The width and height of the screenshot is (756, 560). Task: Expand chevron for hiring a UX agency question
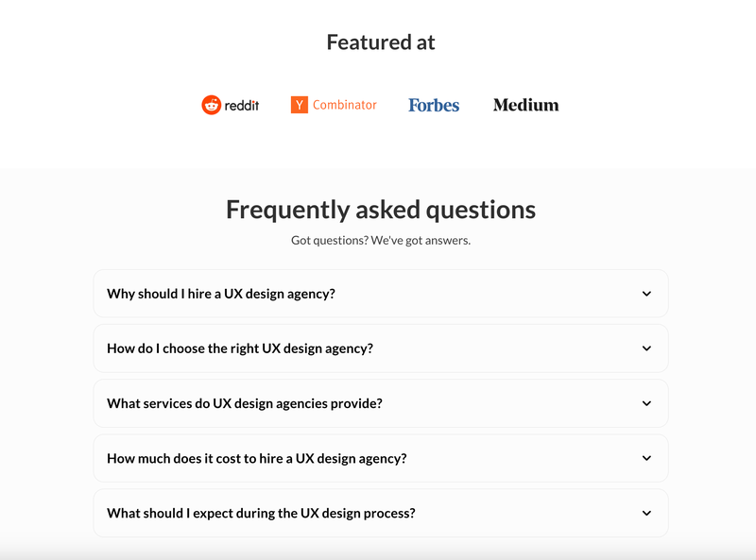point(646,294)
